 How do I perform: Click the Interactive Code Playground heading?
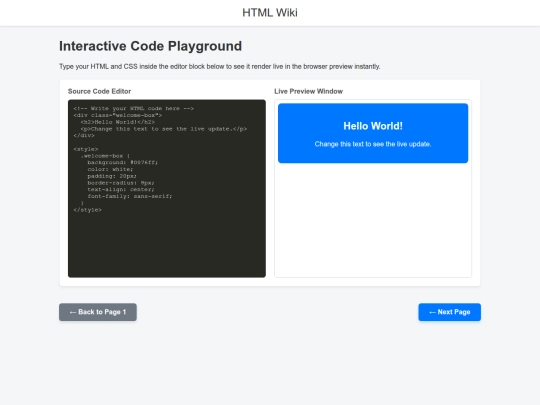150,46
